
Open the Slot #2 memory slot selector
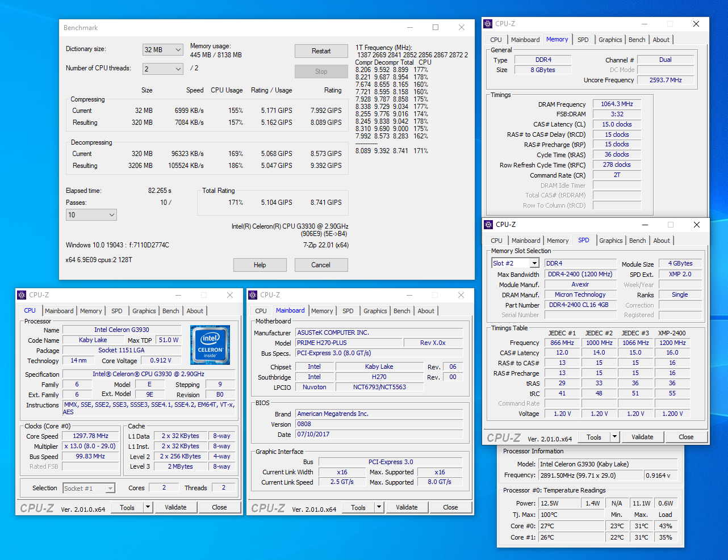515,263
